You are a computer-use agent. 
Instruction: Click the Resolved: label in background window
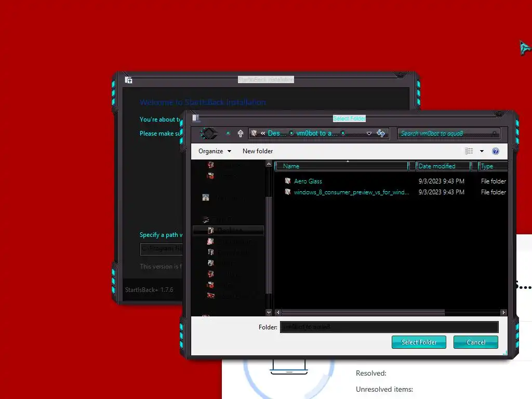pos(371,373)
